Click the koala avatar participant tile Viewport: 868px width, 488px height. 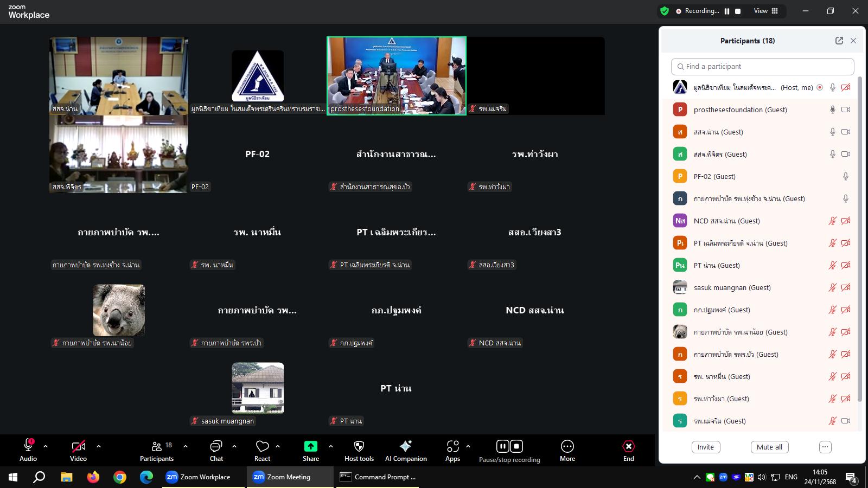(x=119, y=310)
